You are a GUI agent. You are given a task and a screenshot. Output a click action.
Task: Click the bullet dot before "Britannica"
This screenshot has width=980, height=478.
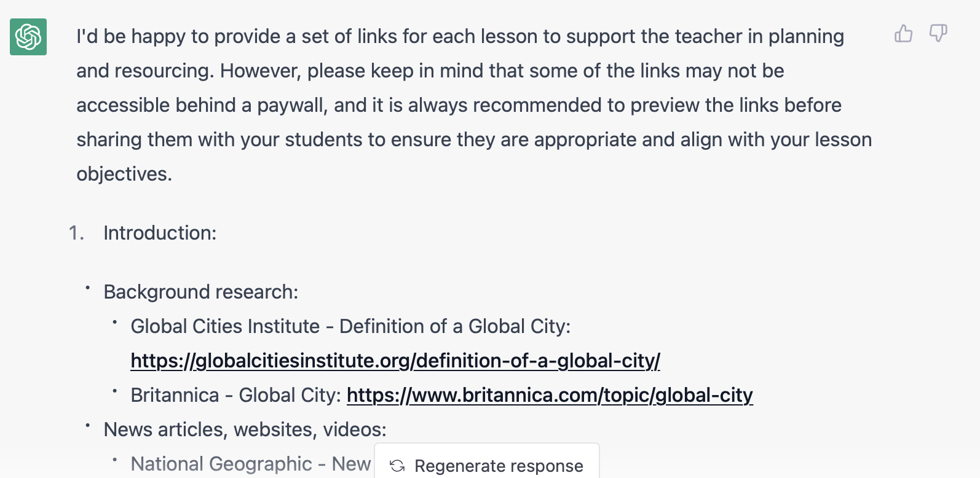(x=115, y=391)
